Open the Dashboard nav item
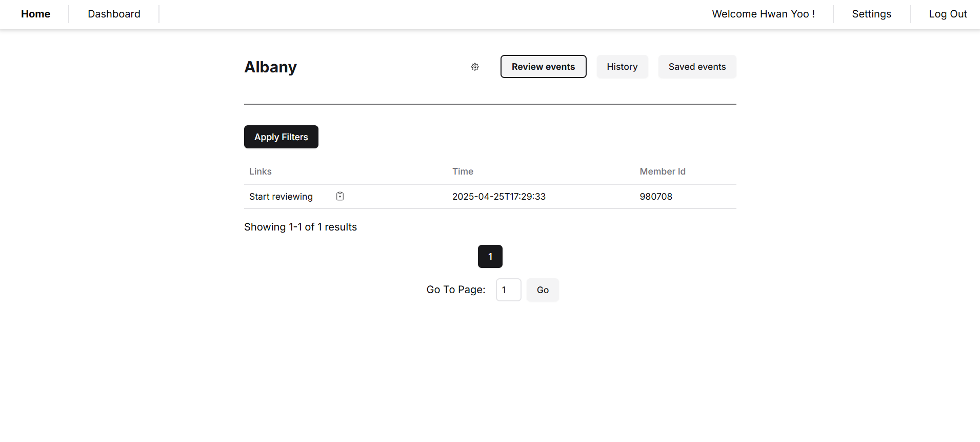This screenshot has width=980, height=442. pyautogui.click(x=114, y=14)
